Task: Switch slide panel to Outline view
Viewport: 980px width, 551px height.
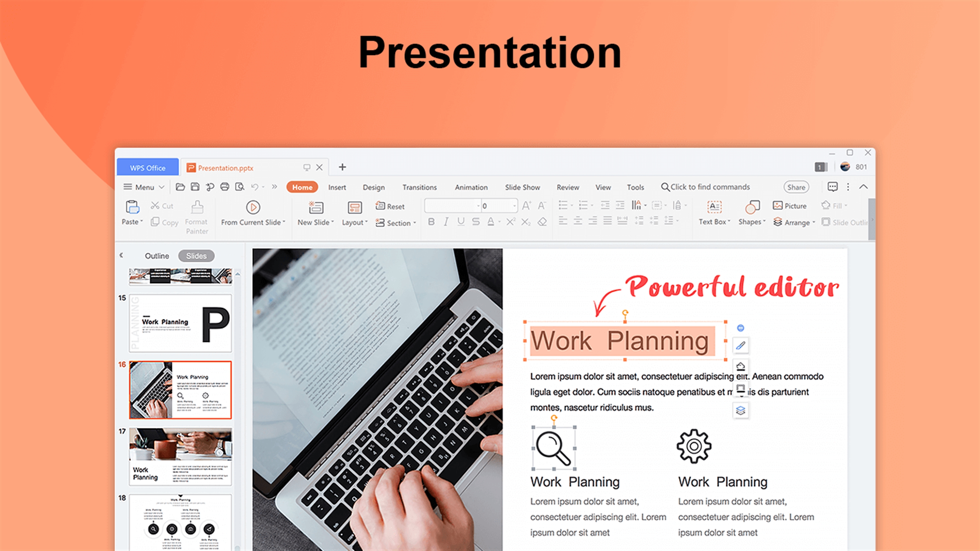Action: [x=157, y=256]
